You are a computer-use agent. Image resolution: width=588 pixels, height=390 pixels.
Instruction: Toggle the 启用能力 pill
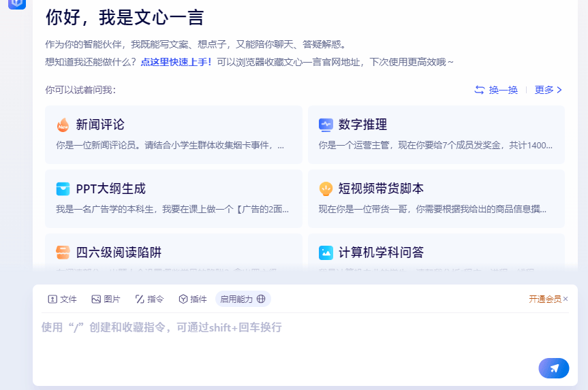pyautogui.click(x=243, y=299)
